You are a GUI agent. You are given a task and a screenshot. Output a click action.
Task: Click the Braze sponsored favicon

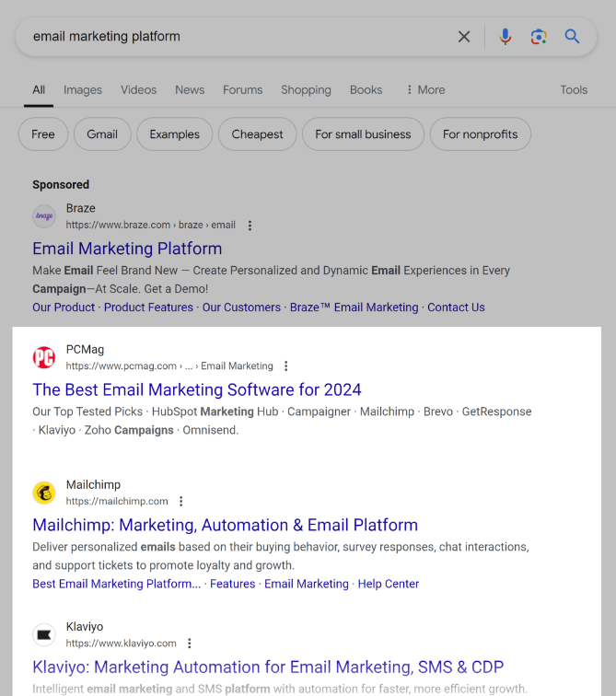[44, 216]
